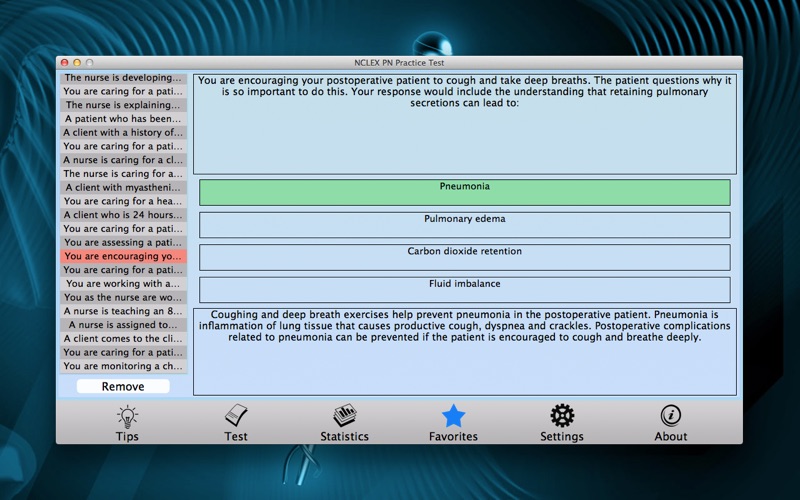Select highlighted 'You are encouraging yo...' item
Viewport: 800px width, 500px height.
pyautogui.click(x=124, y=256)
